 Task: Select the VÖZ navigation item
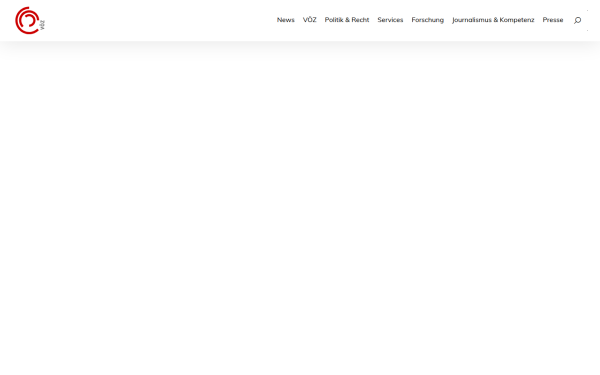click(x=310, y=20)
